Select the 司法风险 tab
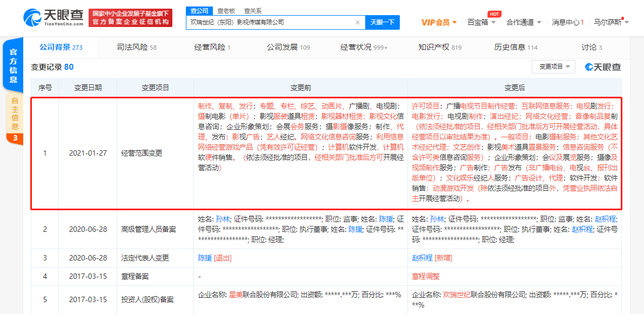The height and width of the screenshot is (314, 644). (137, 47)
